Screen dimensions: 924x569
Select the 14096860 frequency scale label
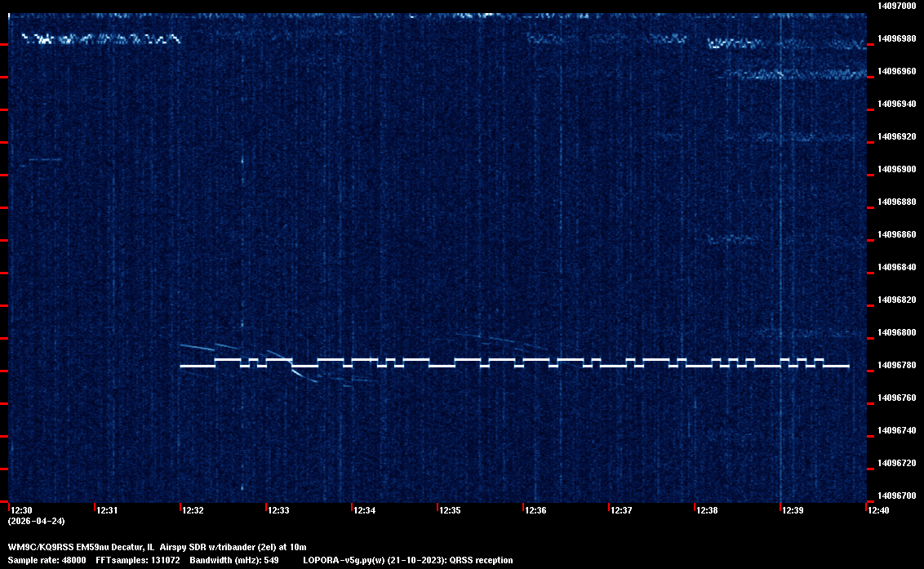coord(895,234)
